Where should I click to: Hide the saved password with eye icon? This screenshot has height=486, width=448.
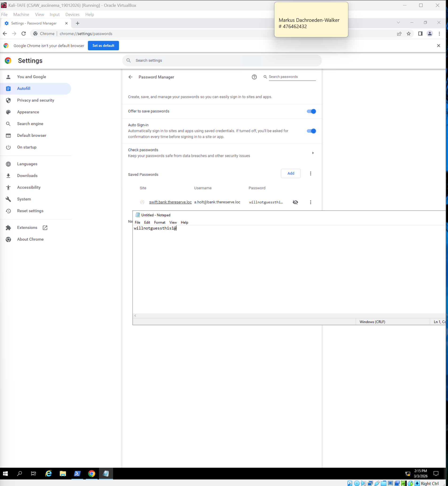(295, 202)
